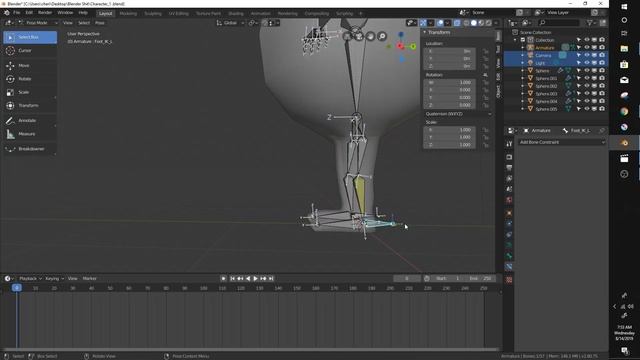Hide the Armature in viewport via eye icon
The width and height of the screenshot is (640, 360).
587,48
